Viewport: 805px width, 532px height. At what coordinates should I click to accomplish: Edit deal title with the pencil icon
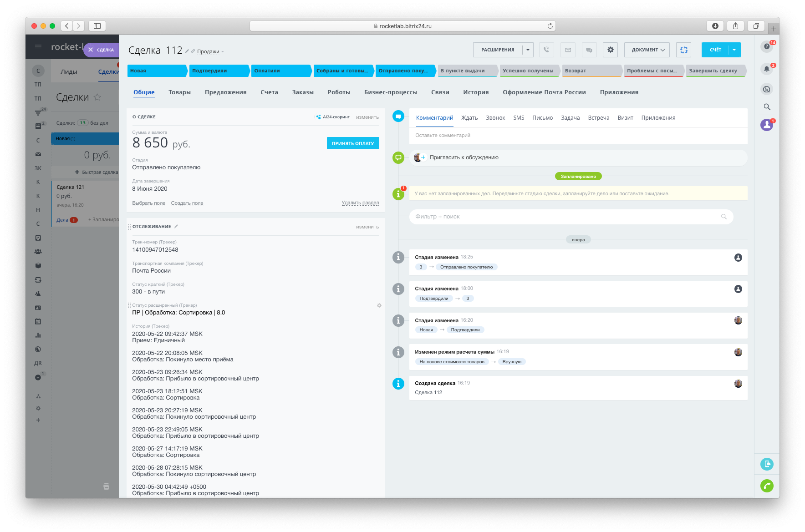[x=187, y=51]
